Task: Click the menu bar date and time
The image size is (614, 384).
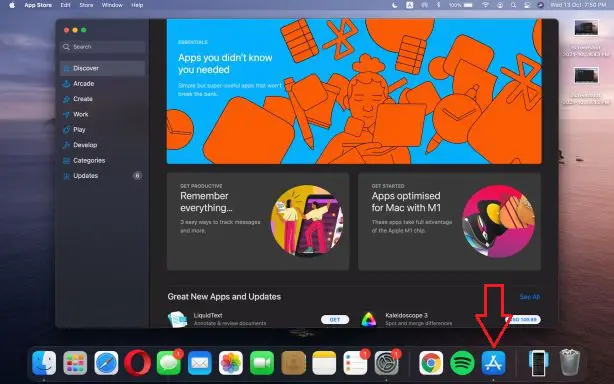Action: click(x=578, y=5)
